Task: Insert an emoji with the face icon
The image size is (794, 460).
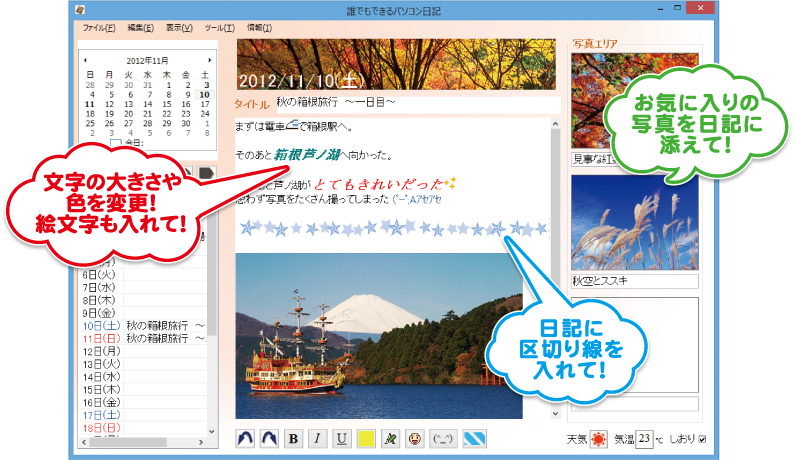Action: point(414,438)
